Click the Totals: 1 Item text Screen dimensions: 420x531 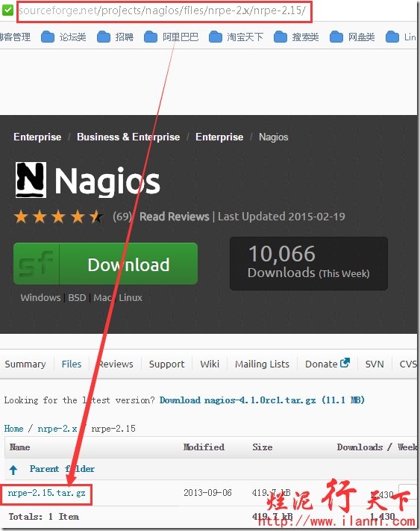(43, 517)
